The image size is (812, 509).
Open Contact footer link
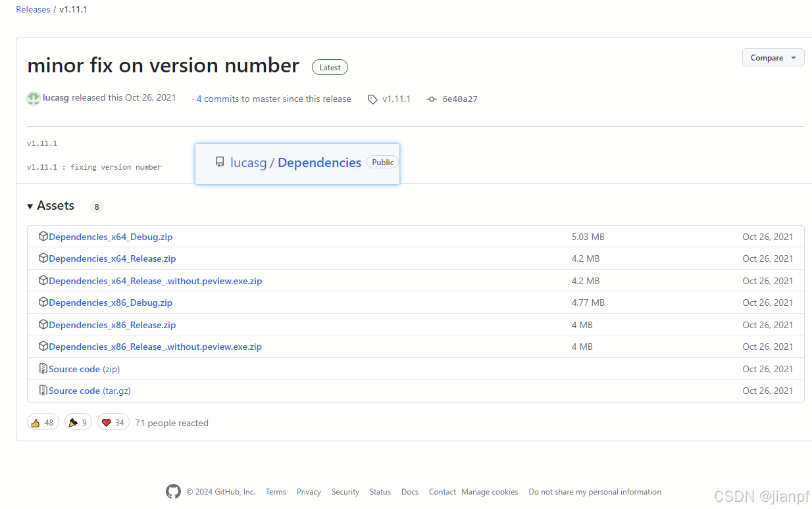coord(442,492)
